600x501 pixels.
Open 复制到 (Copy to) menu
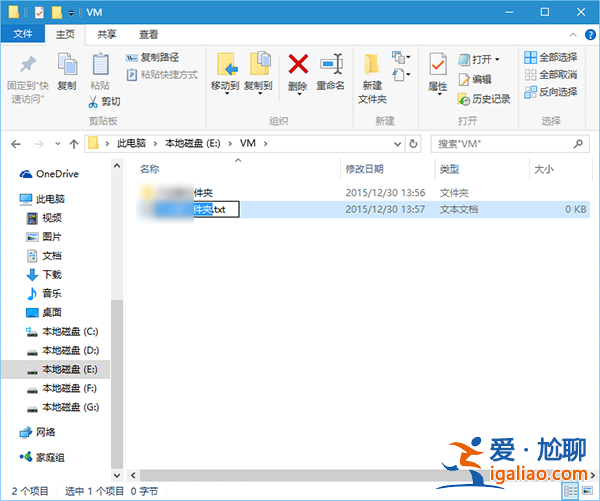click(259, 73)
